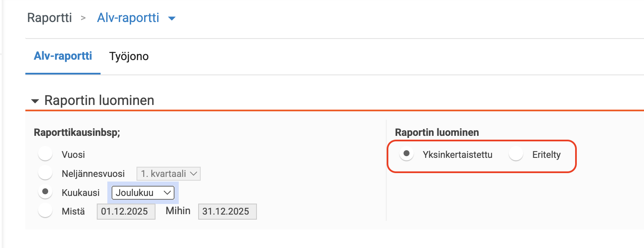Click the Mihin label text

coord(178,211)
